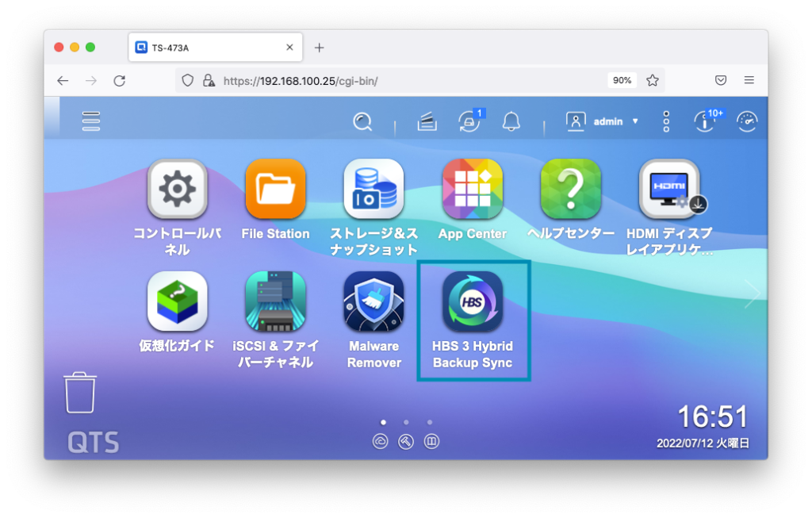Open HDMI Display Applications icon
Screen dimensions: 812x518
669,189
